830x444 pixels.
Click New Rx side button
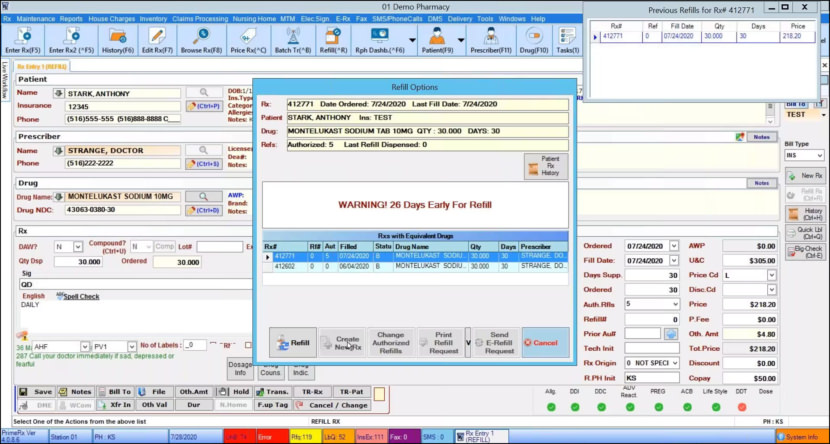(805, 176)
